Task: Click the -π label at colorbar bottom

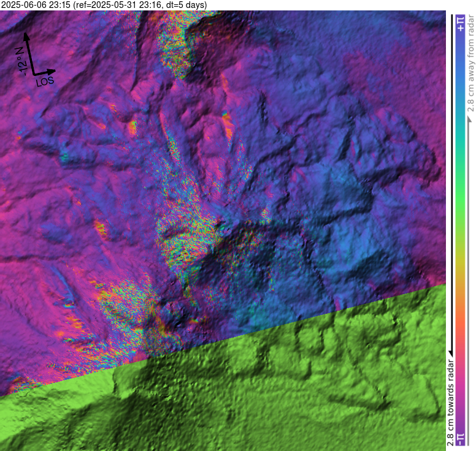Action: click(x=461, y=439)
